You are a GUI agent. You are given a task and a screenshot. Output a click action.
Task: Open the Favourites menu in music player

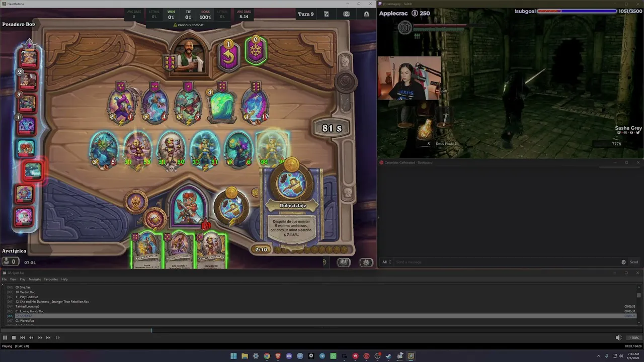point(51,279)
